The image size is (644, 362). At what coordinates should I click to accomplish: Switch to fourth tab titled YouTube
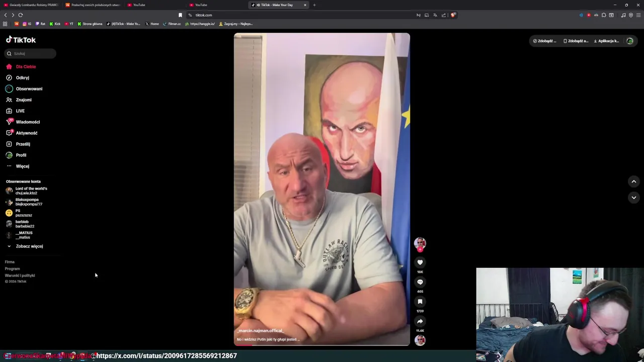point(217,5)
